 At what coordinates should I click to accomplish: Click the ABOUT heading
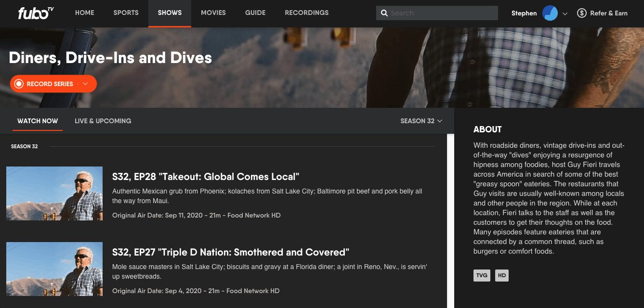(x=487, y=129)
